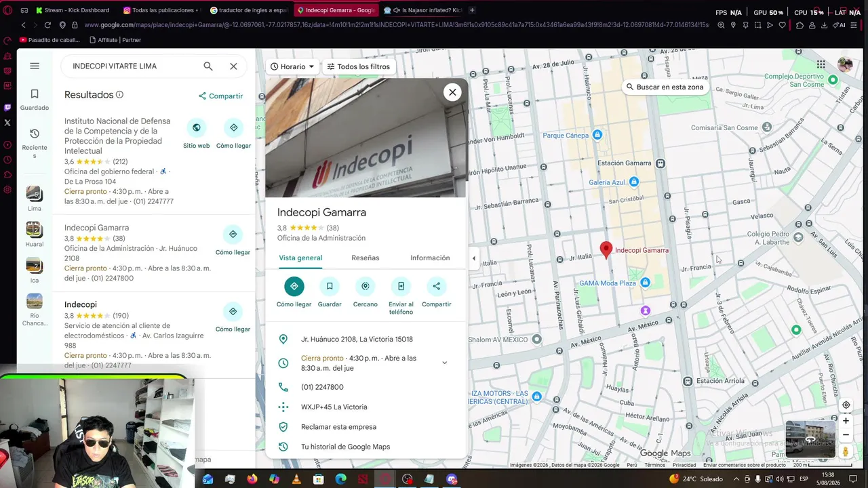Open the Pasadito de caball... bookmark
This screenshot has height=488, width=868.
coord(50,40)
